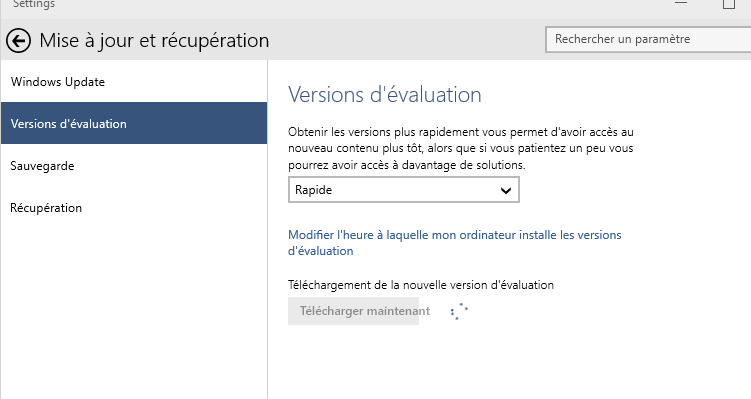Viewport: 751px width, 399px height.
Task: Open the Récupération section
Action: [134, 207]
